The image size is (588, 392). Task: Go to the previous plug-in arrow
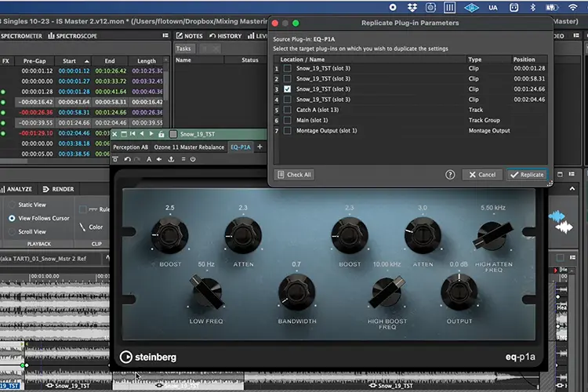click(x=142, y=134)
